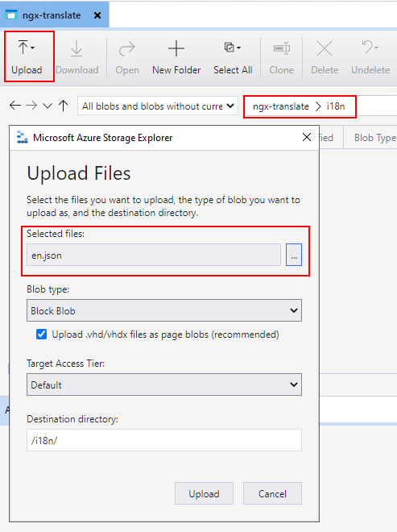The image size is (397, 532).
Task: Close the ngx-translate tab
Action: (97, 15)
